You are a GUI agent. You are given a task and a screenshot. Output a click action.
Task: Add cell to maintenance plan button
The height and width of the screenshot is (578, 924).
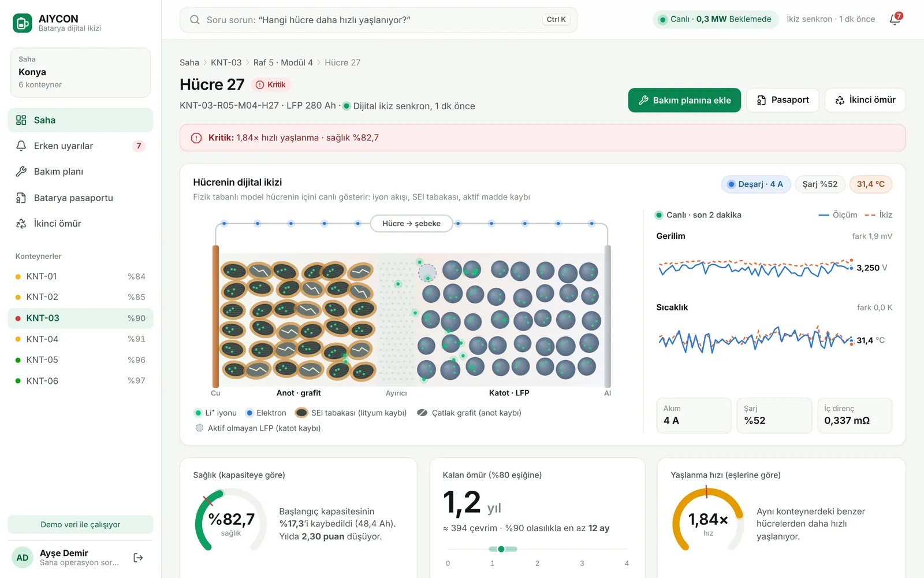684,100
